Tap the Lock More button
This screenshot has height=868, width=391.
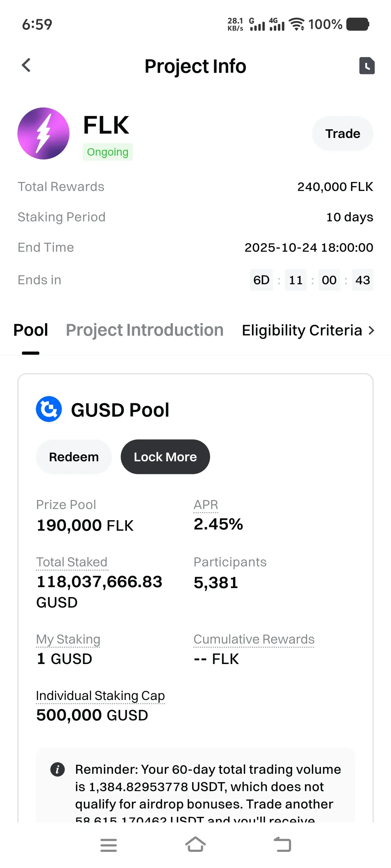pyautogui.click(x=165, y=457)
